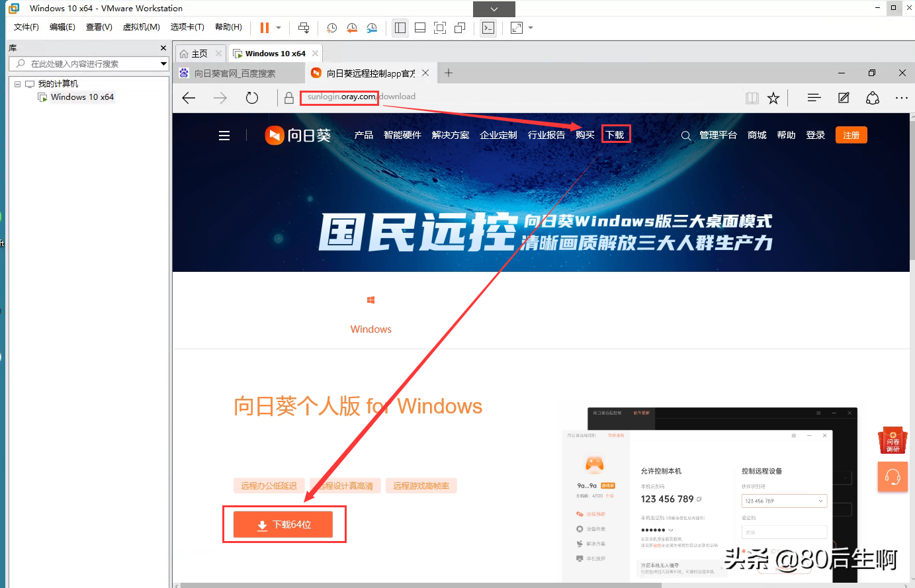Open 购买 in site navigation
Screen dimensions: 915x588
pyautogui.click(x=585, y=135)
